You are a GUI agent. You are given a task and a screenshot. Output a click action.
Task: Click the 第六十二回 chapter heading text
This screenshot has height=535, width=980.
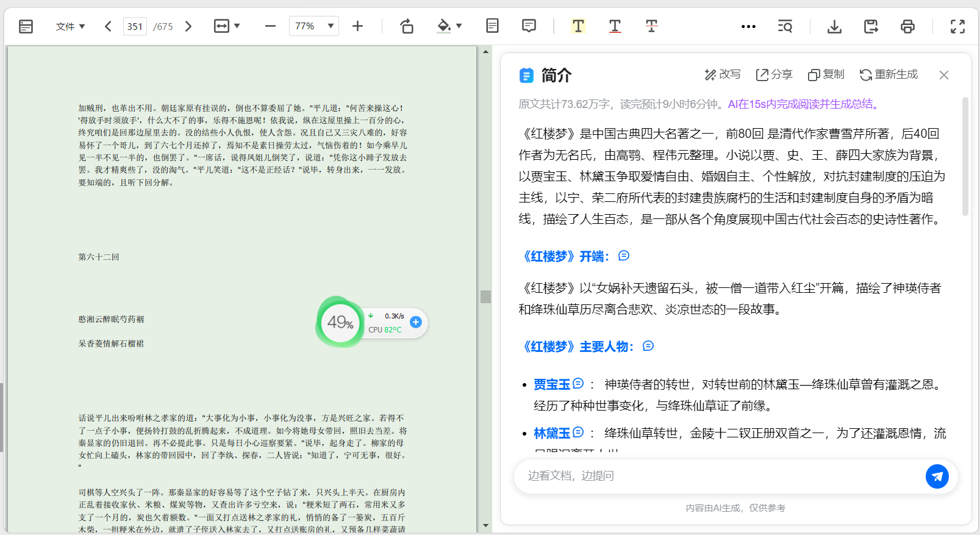click(x=99, y=257)
